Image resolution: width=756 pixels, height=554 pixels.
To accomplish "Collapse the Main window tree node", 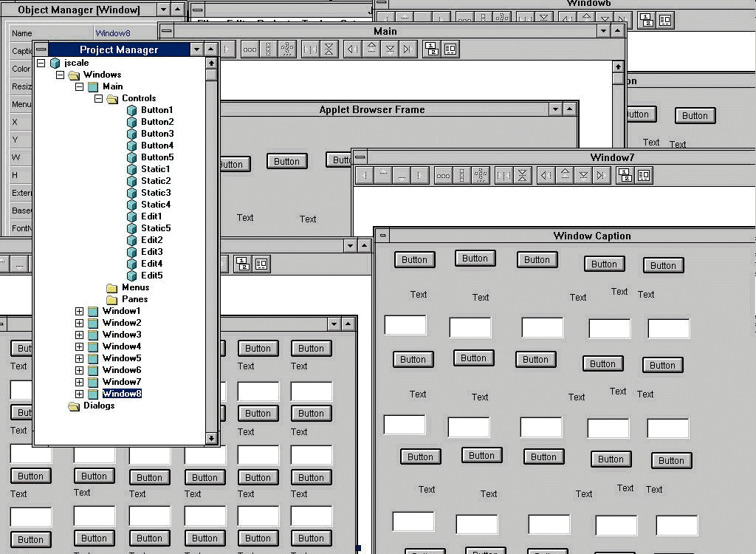I will tap(79, 86).
